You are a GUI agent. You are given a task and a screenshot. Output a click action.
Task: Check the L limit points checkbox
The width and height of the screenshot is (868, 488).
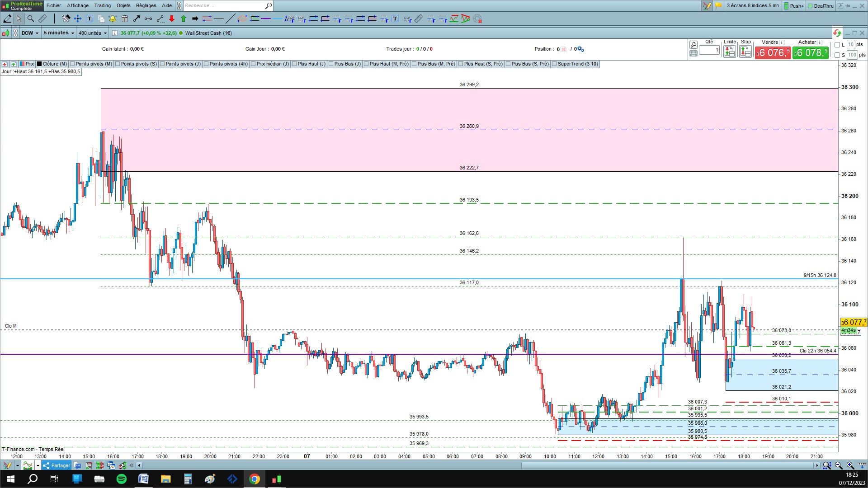pyautogui.click(x=837, y=45)
